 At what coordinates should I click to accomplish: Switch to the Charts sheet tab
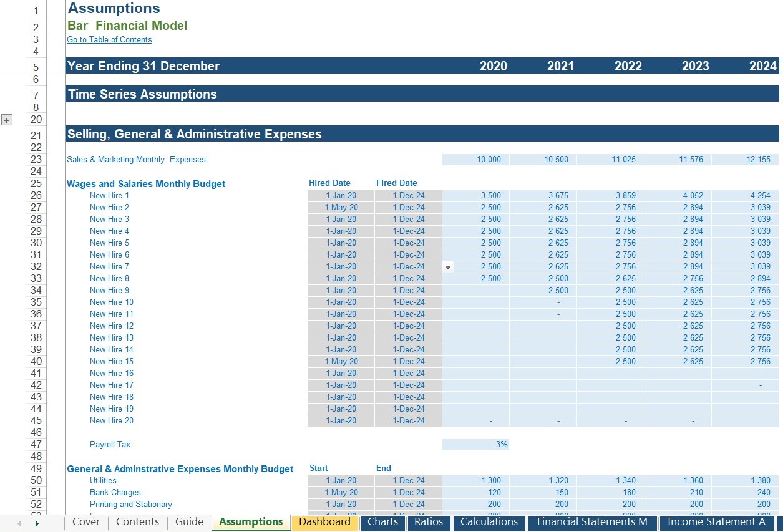(382, 522)
